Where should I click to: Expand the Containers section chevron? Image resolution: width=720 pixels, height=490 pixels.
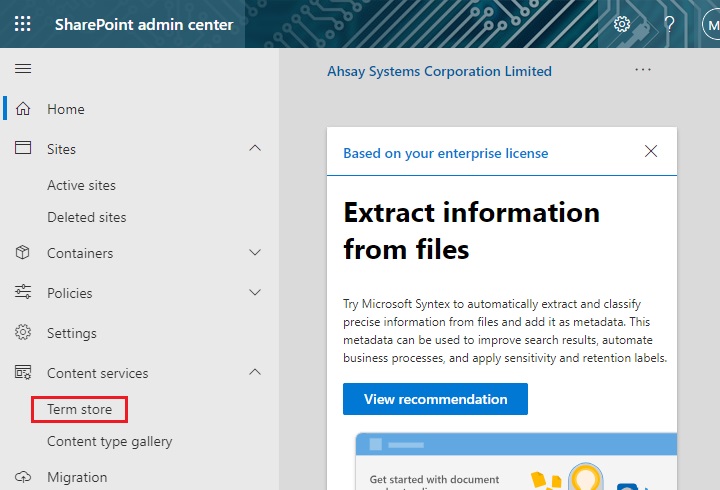pyautogui.click(x=255, y=253)
